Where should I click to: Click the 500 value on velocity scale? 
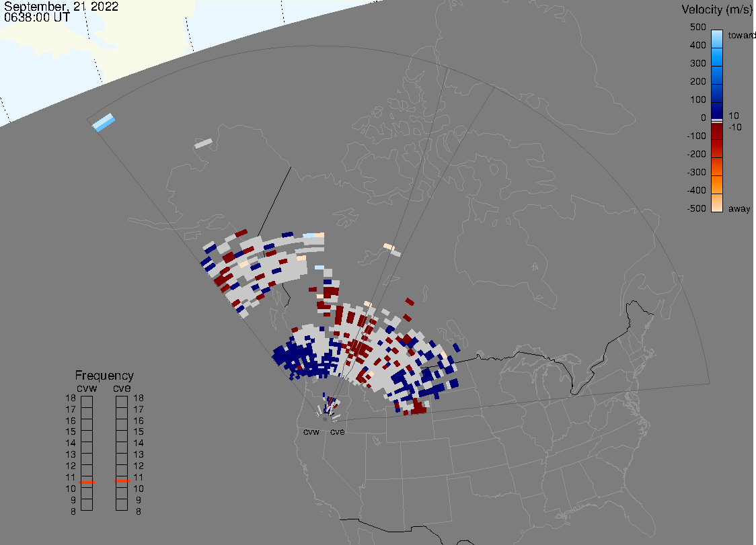tap(697, 27)
